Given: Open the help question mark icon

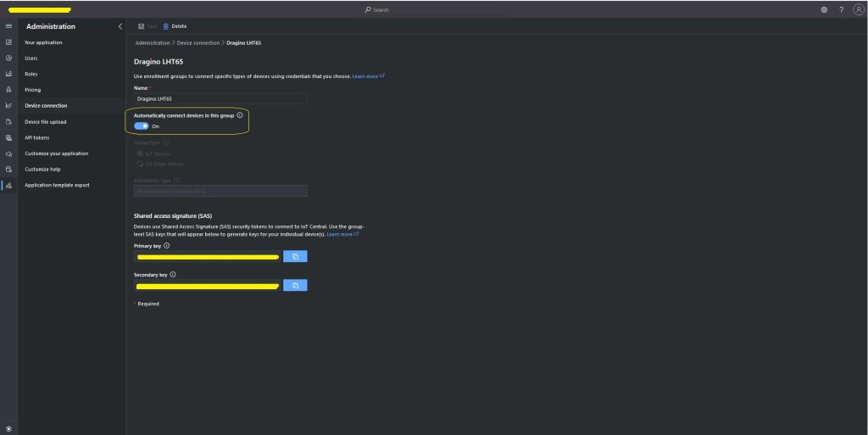Looking at the screenshot, I should tap(841, 9).
